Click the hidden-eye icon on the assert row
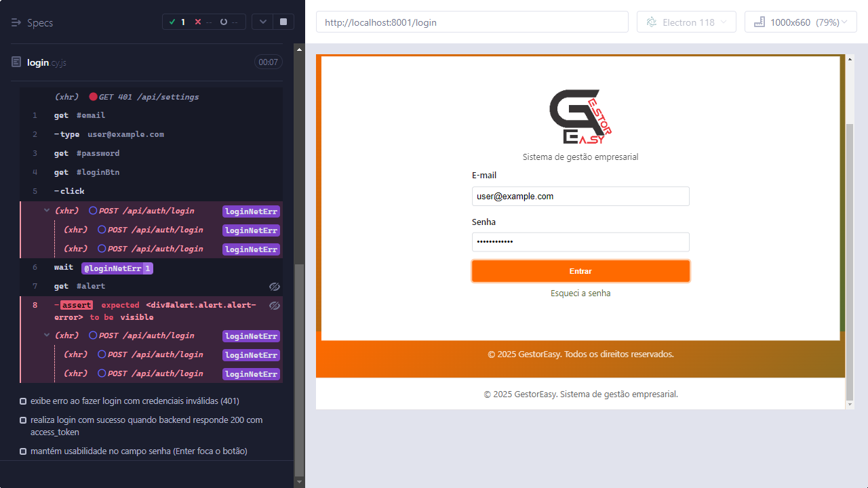This screenshot has width=868, height=488. tap(274, 306)
